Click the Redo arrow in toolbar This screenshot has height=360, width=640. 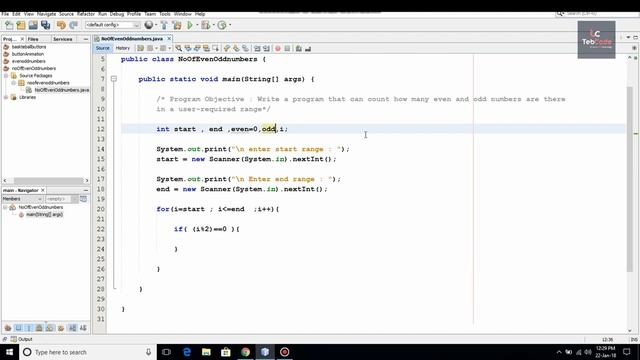[x=73, y=25]
